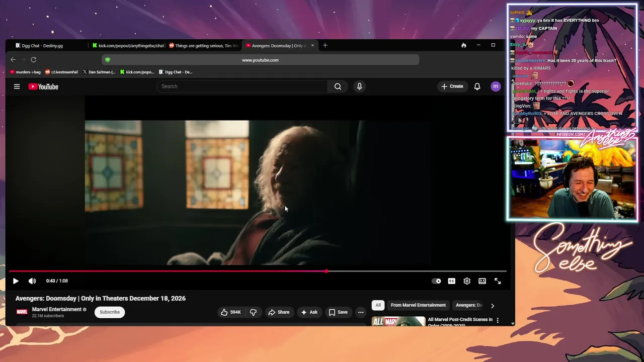Viewport: 644px width, 362px height.
Task: Open options for All Marvel Post-Credit Scenes video
Action: (498, 320)
